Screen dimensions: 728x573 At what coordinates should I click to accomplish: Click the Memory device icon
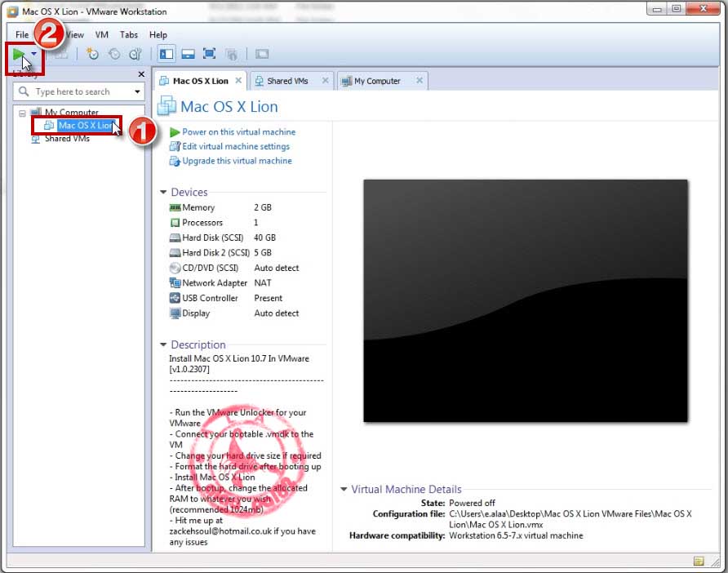(x=175, y=207)
